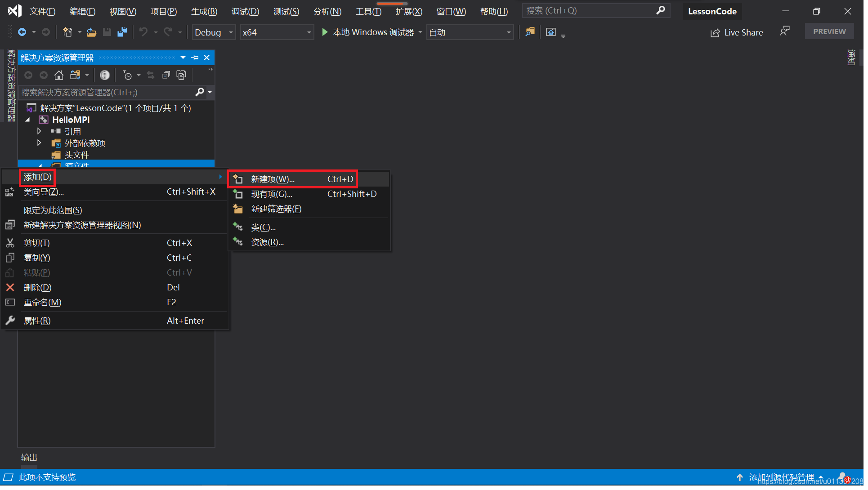This screenshot has width=868, height=490.
Task: Click 添加(D) in the context menu
Action: click(x=115, y=177)
